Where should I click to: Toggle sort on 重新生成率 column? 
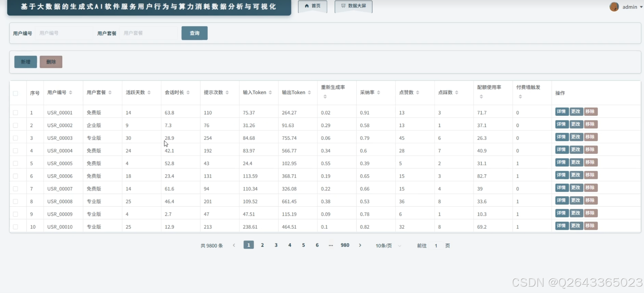coord(325,97)
